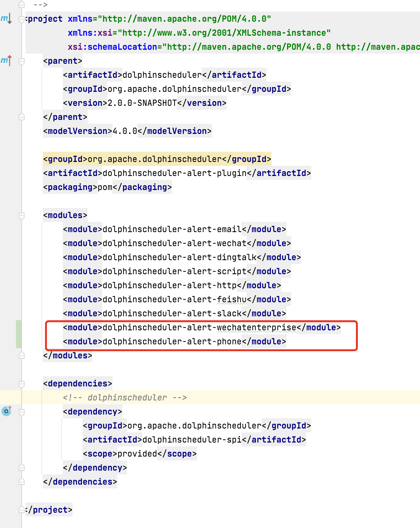Click the dependency groupId org.apache.dolphinscheduler value
Screen dimensions: 420x528
[x=194, y=426]
